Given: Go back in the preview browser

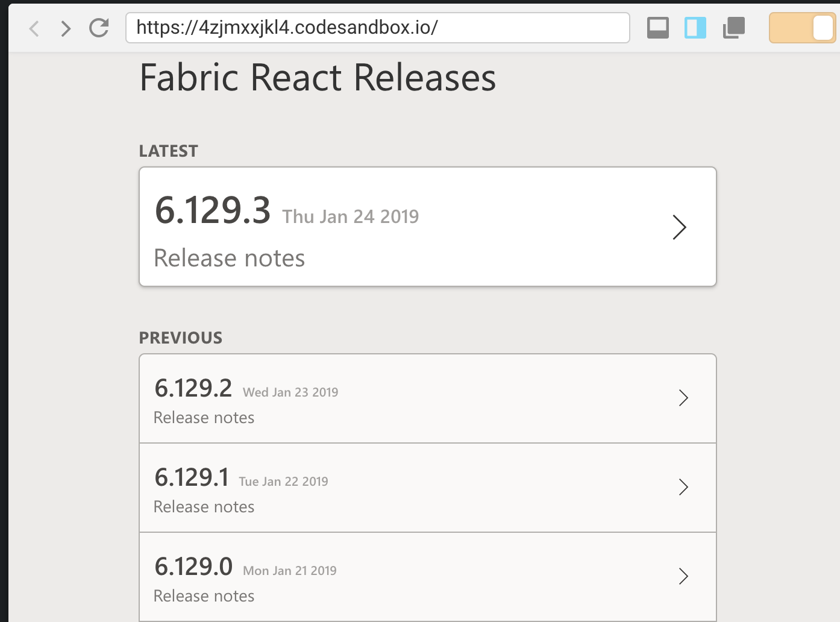Looking at the screenshot, I should click(x=34, y=28).
